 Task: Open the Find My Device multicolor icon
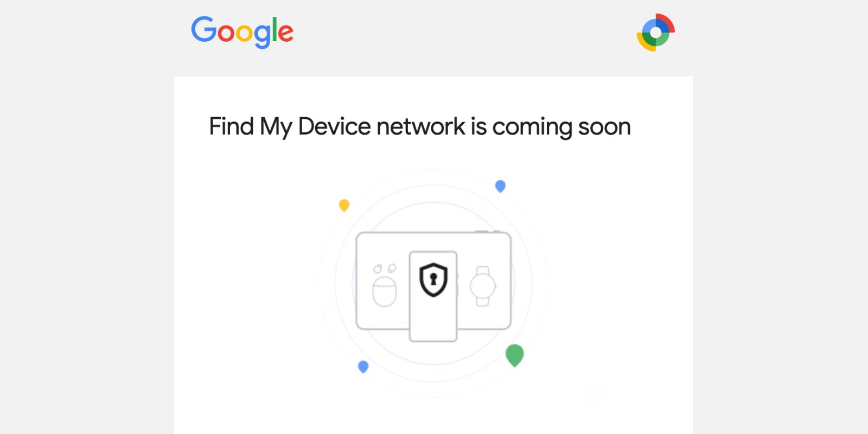pos(656,33)
